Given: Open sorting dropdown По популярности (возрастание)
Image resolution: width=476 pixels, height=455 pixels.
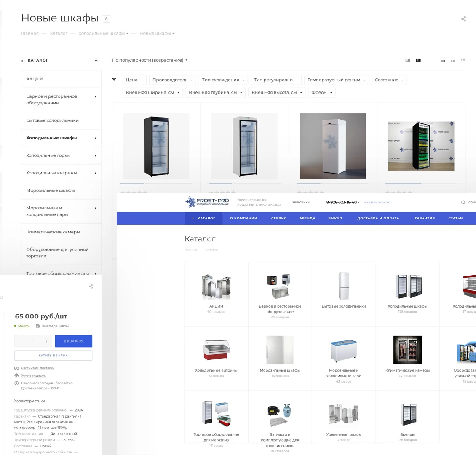Looking at the screenshot, I should 150,60.
